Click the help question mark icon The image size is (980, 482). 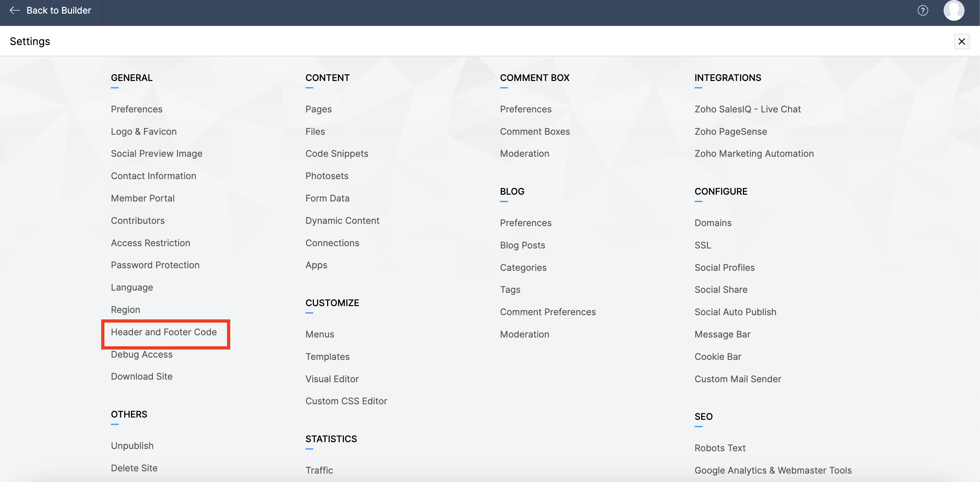923,10
